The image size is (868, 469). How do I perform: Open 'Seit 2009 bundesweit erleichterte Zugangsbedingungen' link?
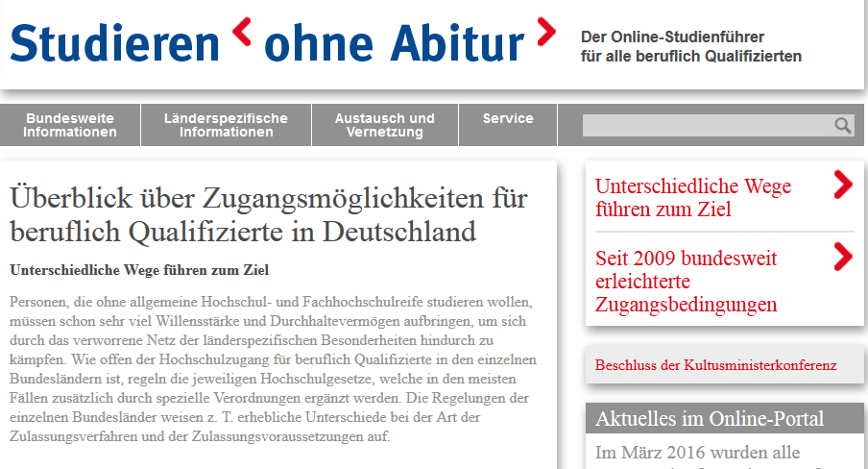(x=686, y=282)
